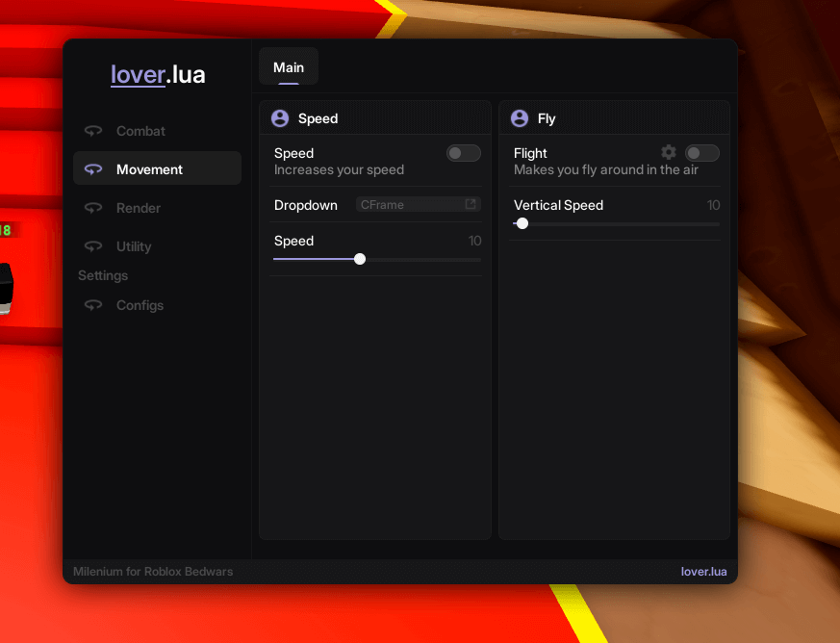Switch to the Main tab
840x643 pixels.
click(289, 67)
